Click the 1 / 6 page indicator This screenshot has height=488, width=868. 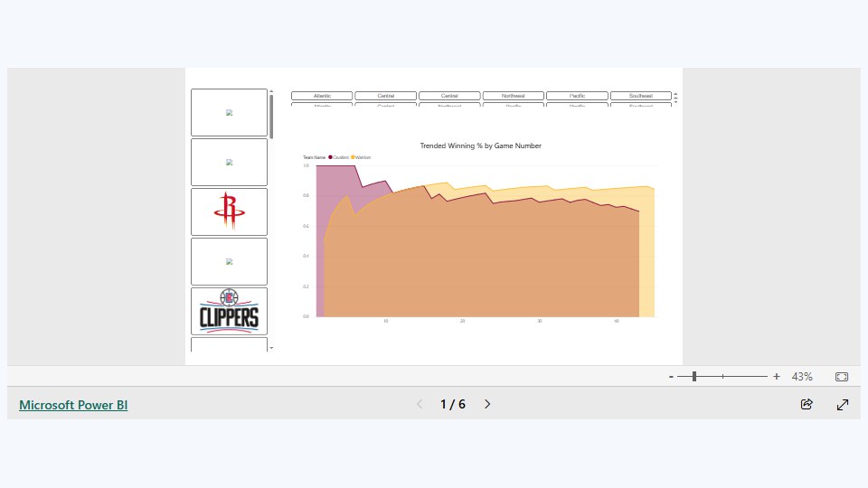coord(453,405)
